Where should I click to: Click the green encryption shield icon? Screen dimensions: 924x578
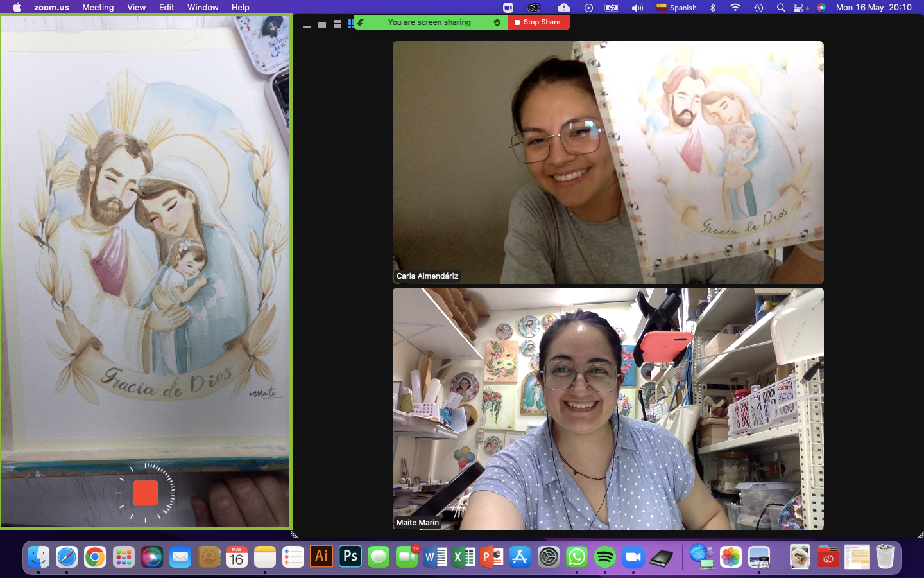point(497,22)
